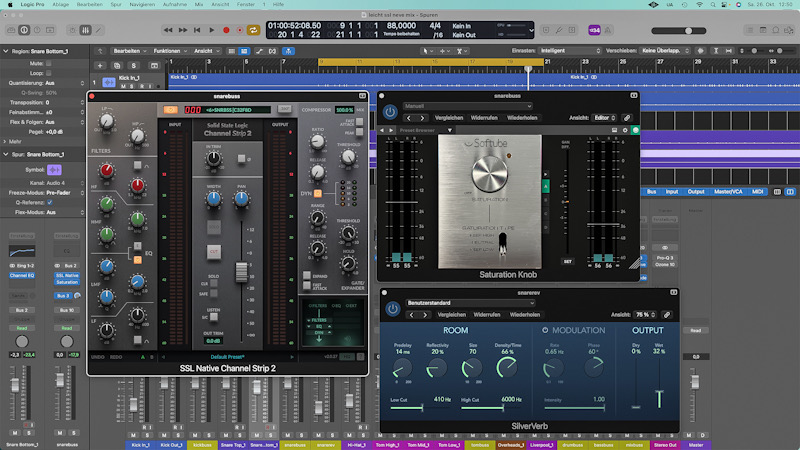Toggle the global Solo S button in track header
The image size is (800, 450).
click(x=134, y=66)
